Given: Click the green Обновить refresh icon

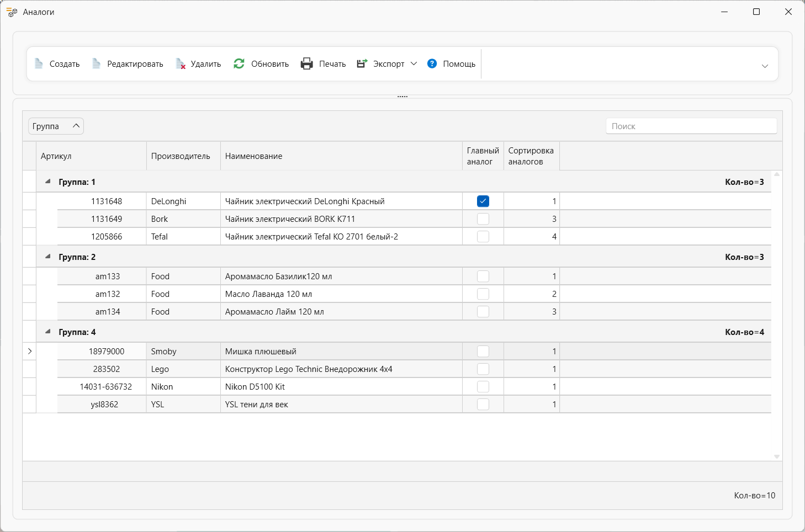Looking at the screenshot, I should [x=239, y=63].
